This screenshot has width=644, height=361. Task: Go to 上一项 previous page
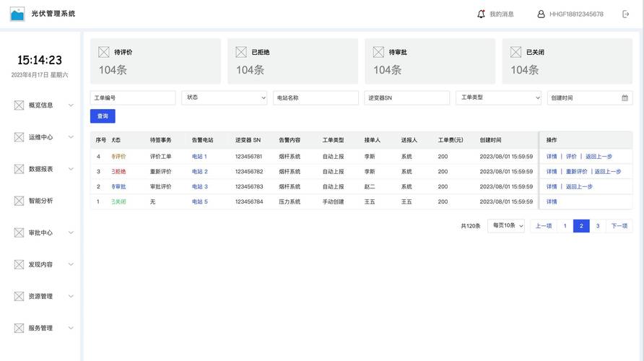[x=544, y=226]
